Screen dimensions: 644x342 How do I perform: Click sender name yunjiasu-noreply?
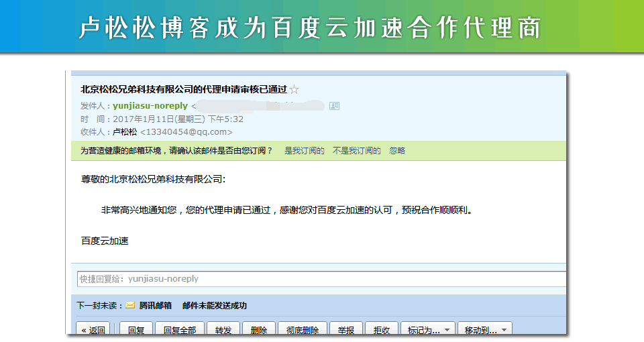point(150,106)
